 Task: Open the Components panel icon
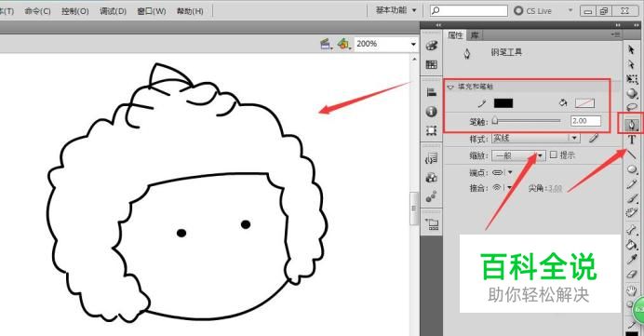coord(431,178)
